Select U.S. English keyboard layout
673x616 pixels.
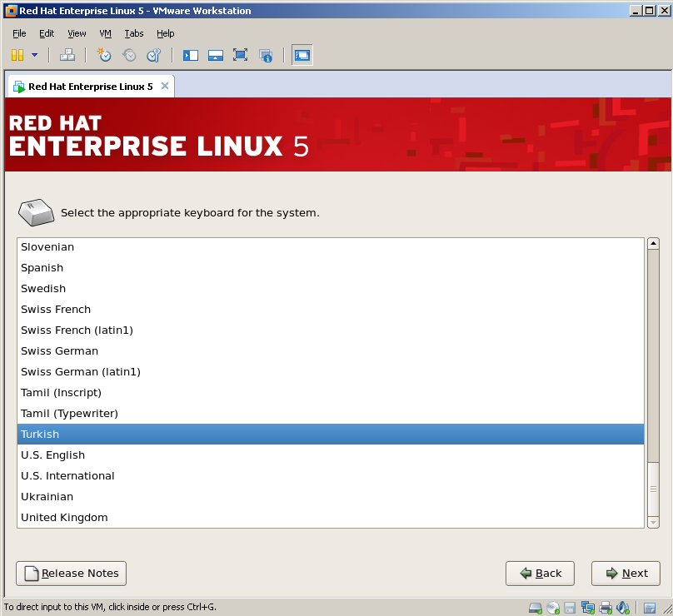point(331,455)
